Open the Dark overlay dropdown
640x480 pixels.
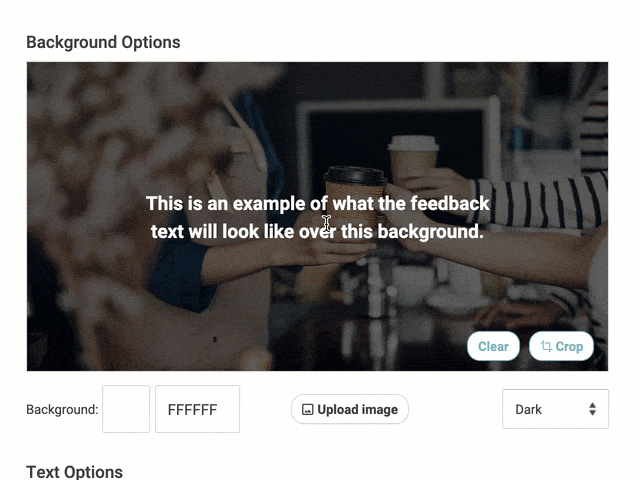point(555,409)
